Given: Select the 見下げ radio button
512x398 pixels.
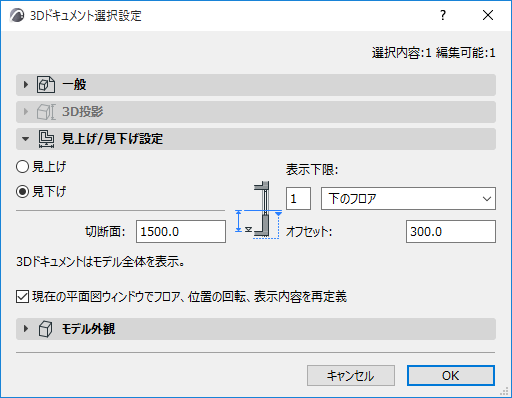Looking at the screenshot, I should tap(22, 192).
